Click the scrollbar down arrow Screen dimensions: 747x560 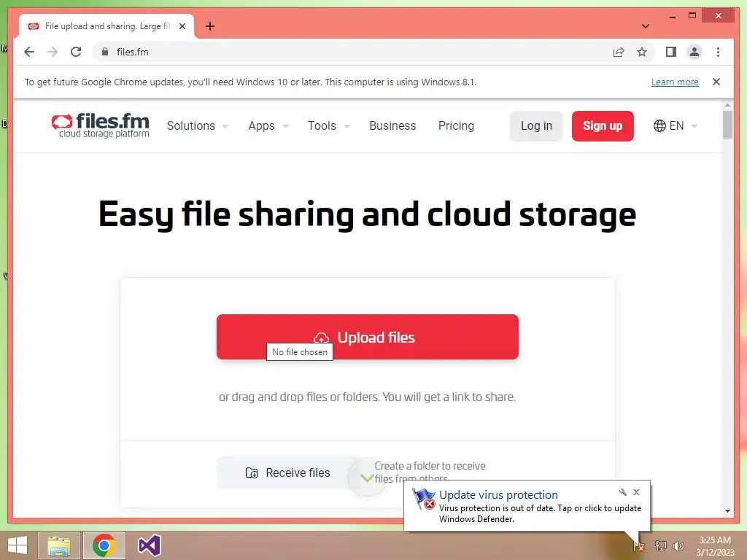pyautogui.click(x=727, y=511)
